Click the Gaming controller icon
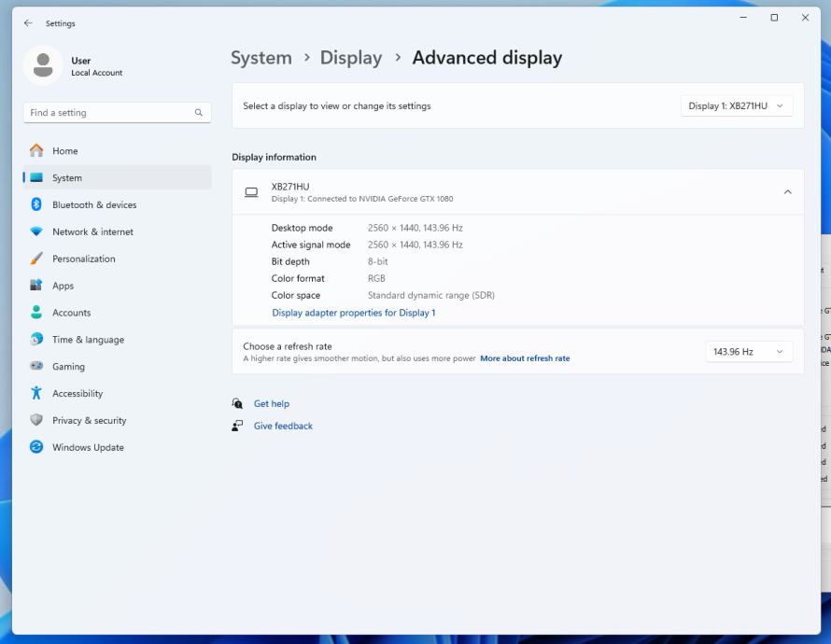The height and width of the screenshot is (644, 831). (36, 367)
